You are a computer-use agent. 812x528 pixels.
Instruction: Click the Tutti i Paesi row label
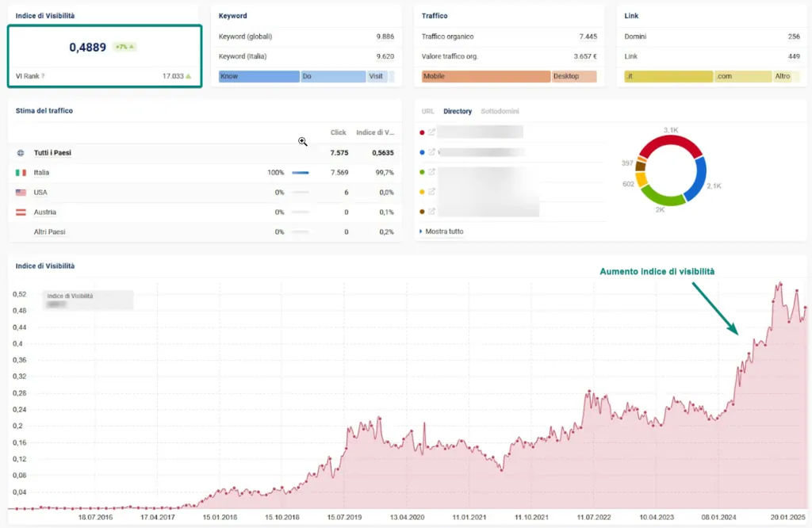click(x=52, y=153)
